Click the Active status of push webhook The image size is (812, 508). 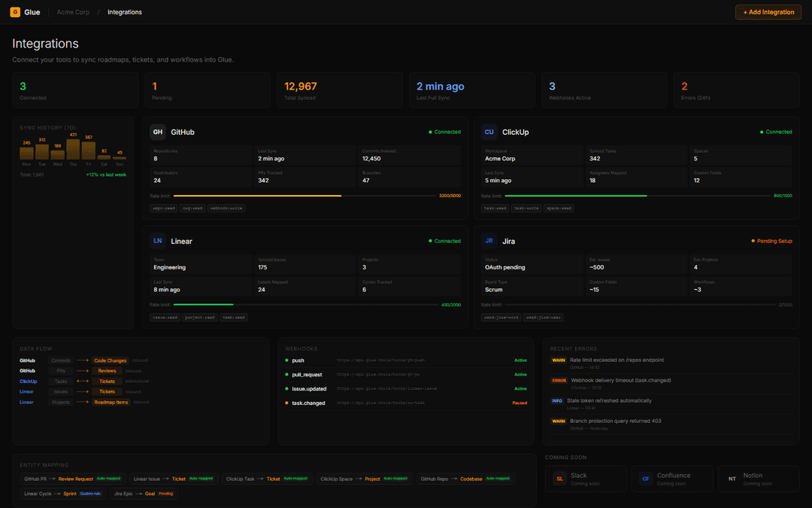(x=520, y=360)
